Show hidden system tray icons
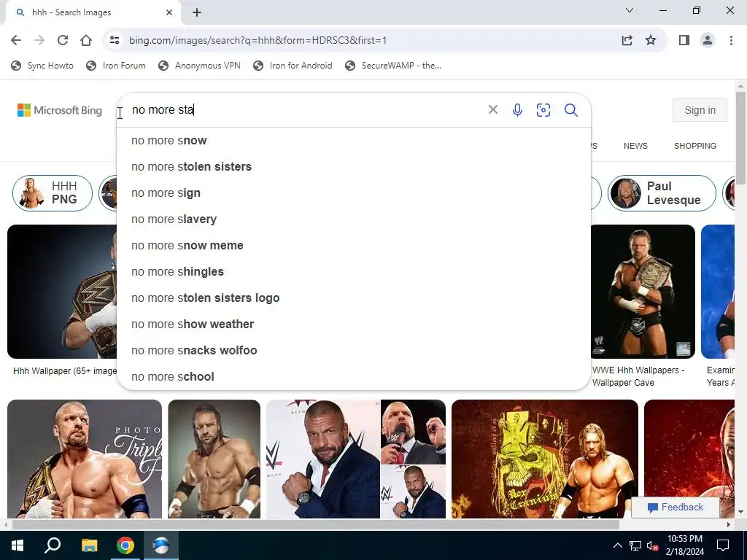Viewport: 747px width, 560px height. point(617,545)
